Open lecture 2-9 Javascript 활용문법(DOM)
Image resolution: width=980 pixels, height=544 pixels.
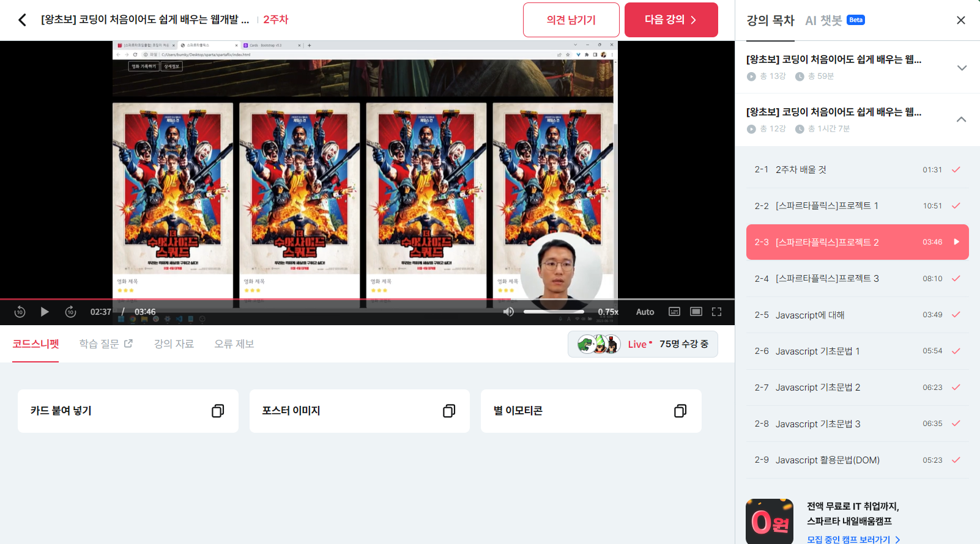858,460
